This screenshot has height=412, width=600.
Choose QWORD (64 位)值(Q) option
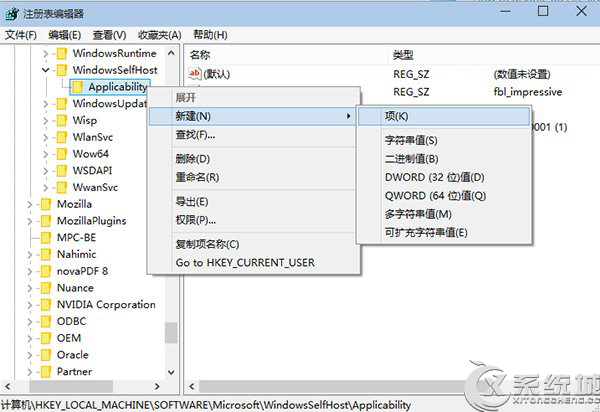tap(444, 196)
